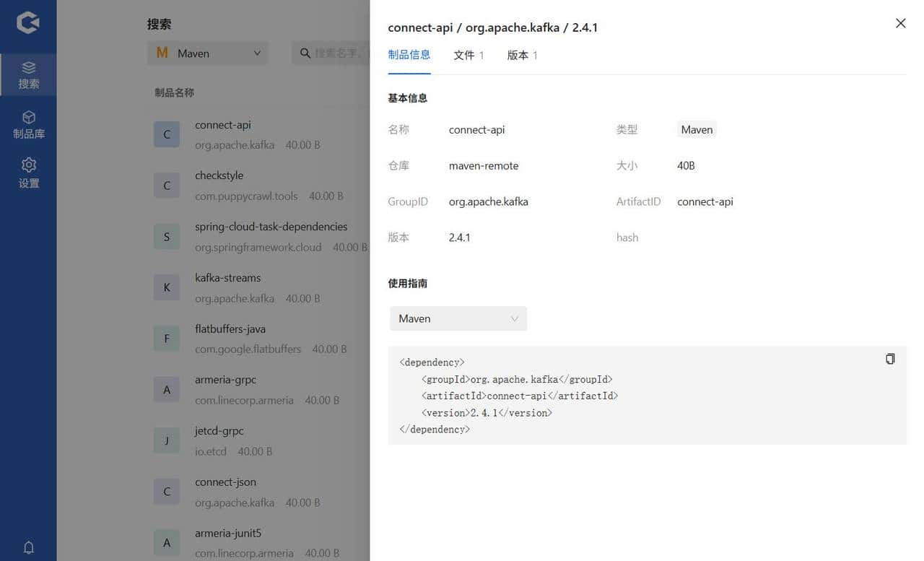Image resolution: width=924 pixels, height=561 pixels.
Task: Open the spring-cloud-task-dependencies artifact
Action: point(271,227)
